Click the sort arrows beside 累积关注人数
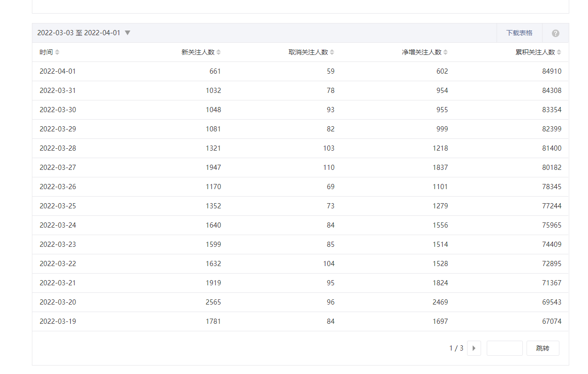 click(559, 53)
